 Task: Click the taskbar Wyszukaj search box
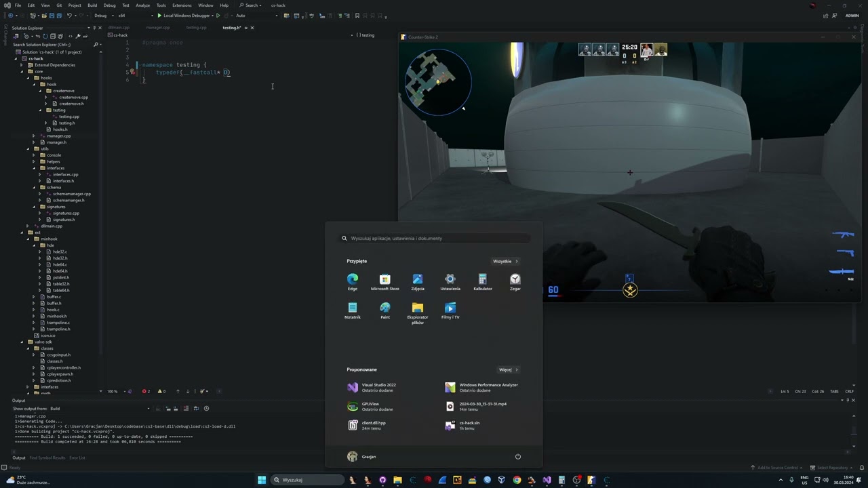(307, 480)
